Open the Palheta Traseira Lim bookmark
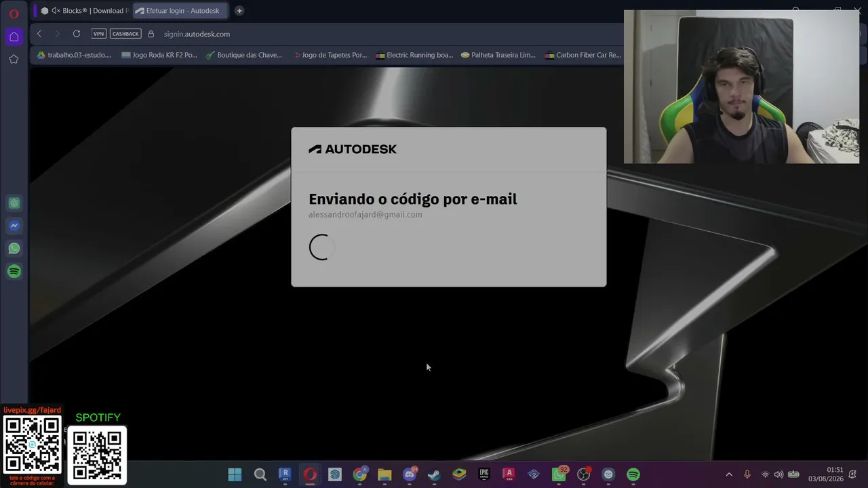 point(498,55)
